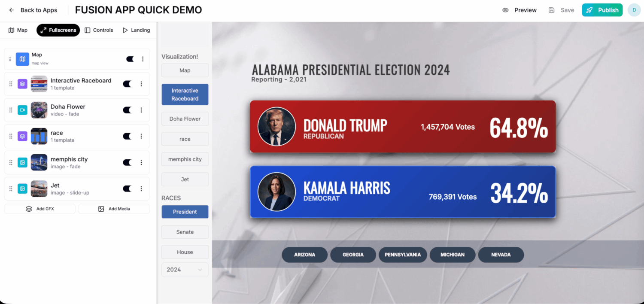This screenshot has width=644, height=304.
Task: Click the Publish button
Action: [x=602, y=10]
